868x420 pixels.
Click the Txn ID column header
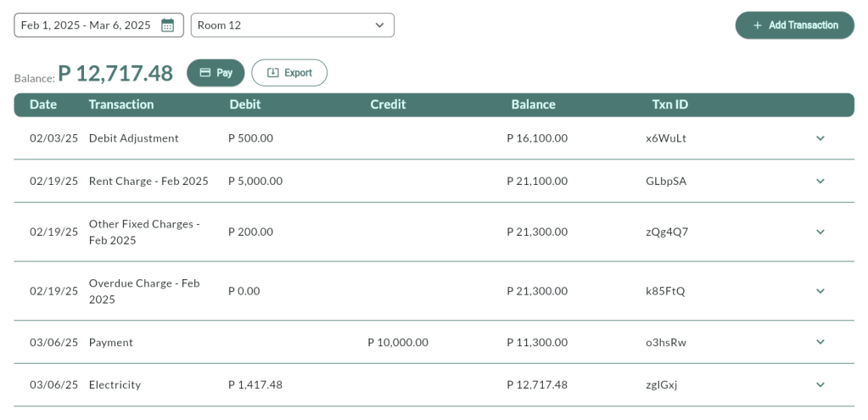coord(669,104)
